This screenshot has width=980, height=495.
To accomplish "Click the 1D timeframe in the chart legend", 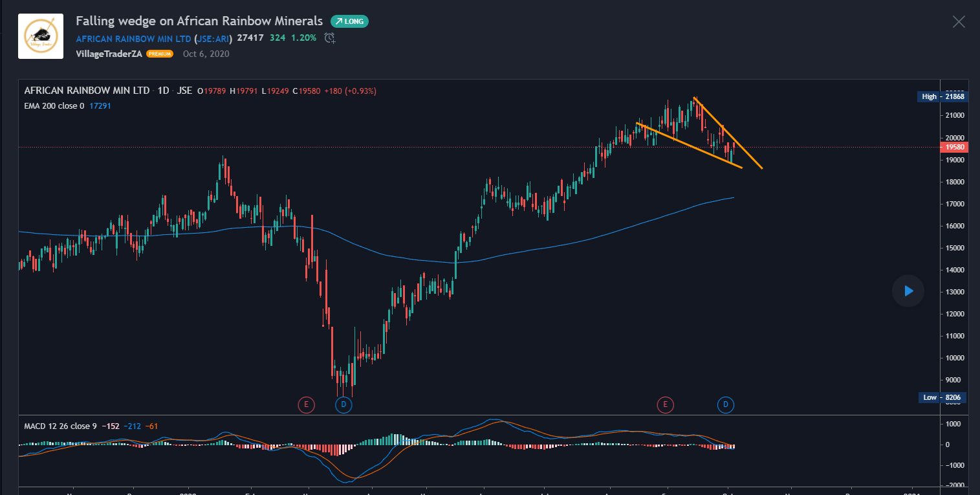I will [164, 91].
